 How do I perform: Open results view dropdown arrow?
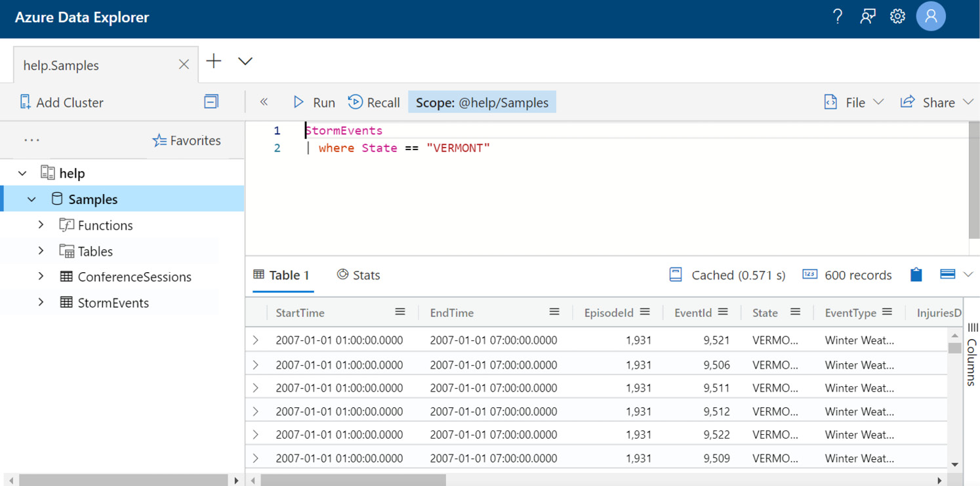click(968, 275)
